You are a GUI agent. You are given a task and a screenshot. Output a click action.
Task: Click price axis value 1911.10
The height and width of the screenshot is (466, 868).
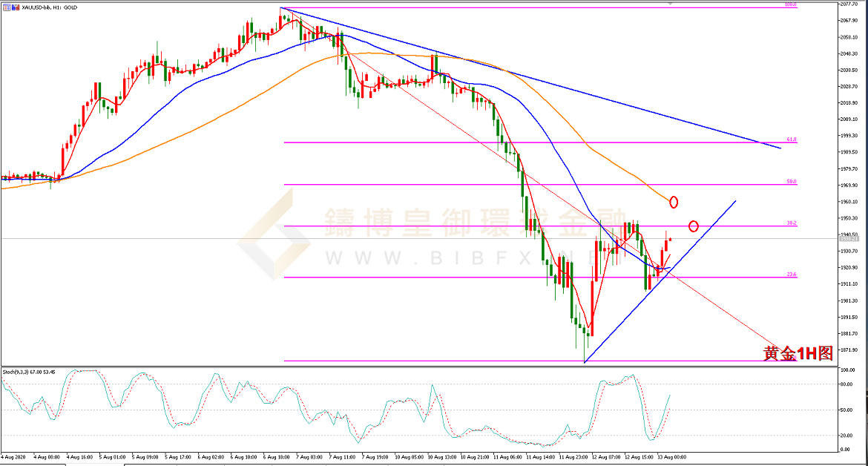[849, 284]
